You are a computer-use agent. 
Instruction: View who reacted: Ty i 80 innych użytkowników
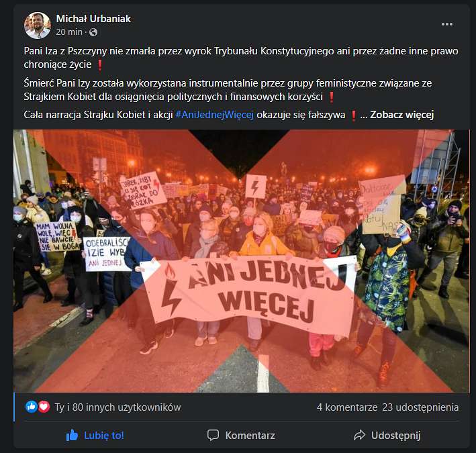click(x=117, y=407)
